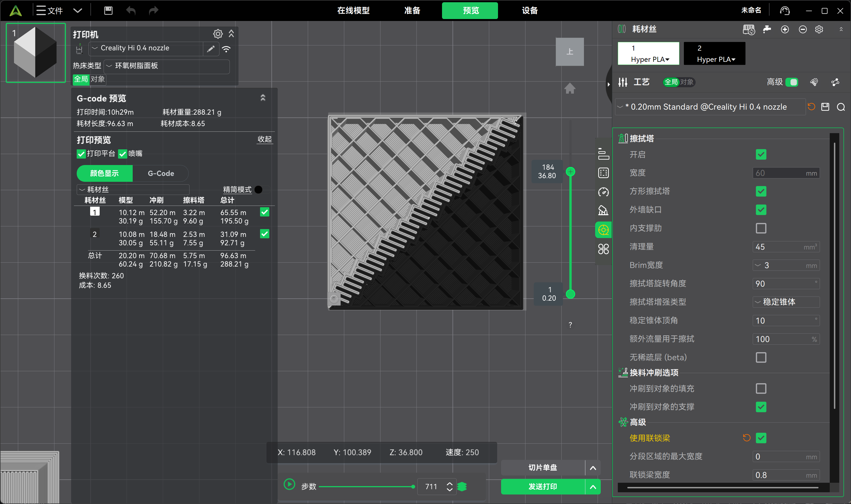
Task: Click the undo arrow icon
Action: [x=131, y=11]
